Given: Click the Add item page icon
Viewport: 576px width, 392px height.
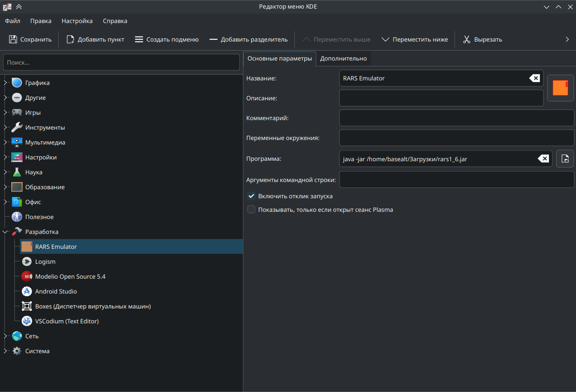Looking at the screenshot, I should (70, 39).
